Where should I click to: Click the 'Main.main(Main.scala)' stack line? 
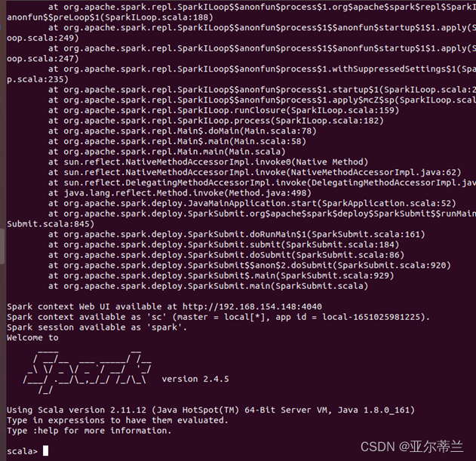pos(167,152)
